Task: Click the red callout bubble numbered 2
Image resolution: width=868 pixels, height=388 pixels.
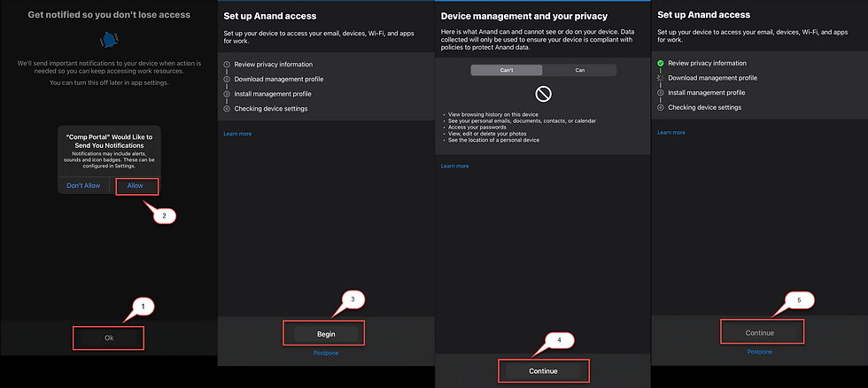Action: coord(160,215)
